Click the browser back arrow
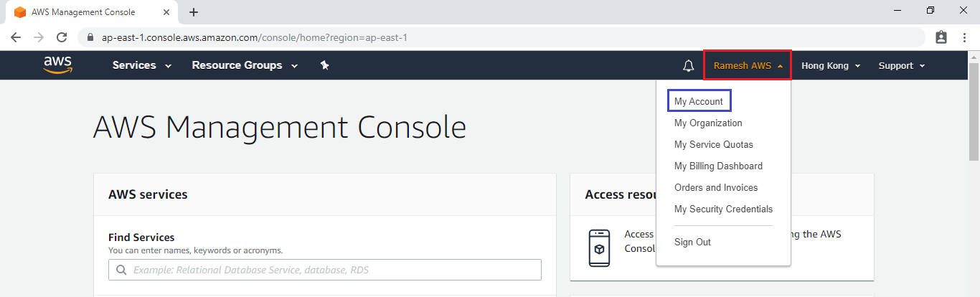Screen dimensions: 980x297 tap(16, 37)
